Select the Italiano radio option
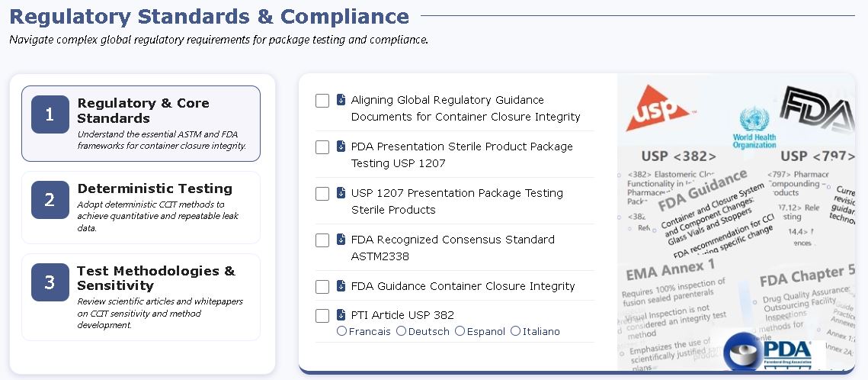Image resolution: width=868 pixels, height=380 pixels. [515, 331]
